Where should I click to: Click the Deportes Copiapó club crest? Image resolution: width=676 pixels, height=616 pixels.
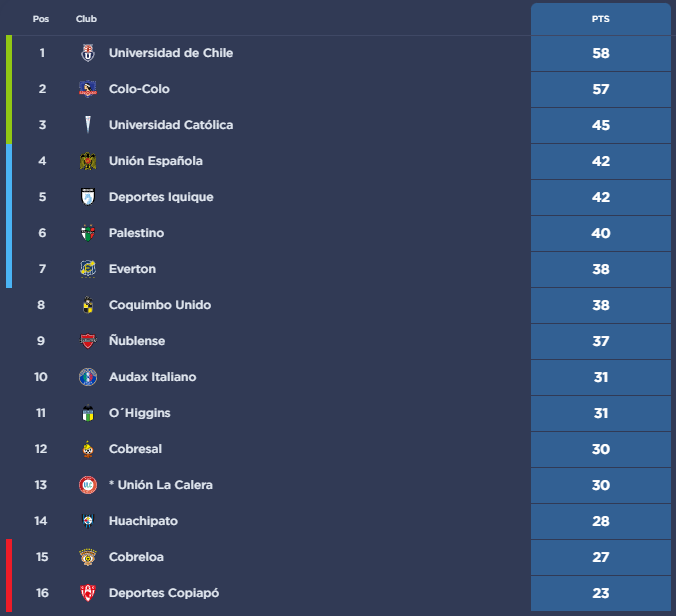point(88,593)
